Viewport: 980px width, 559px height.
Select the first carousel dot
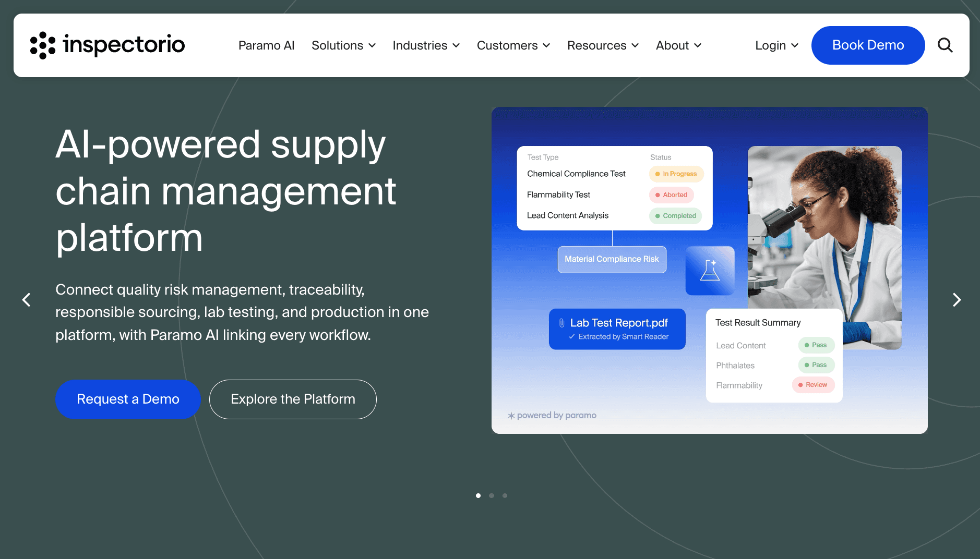tap(478, 495)
